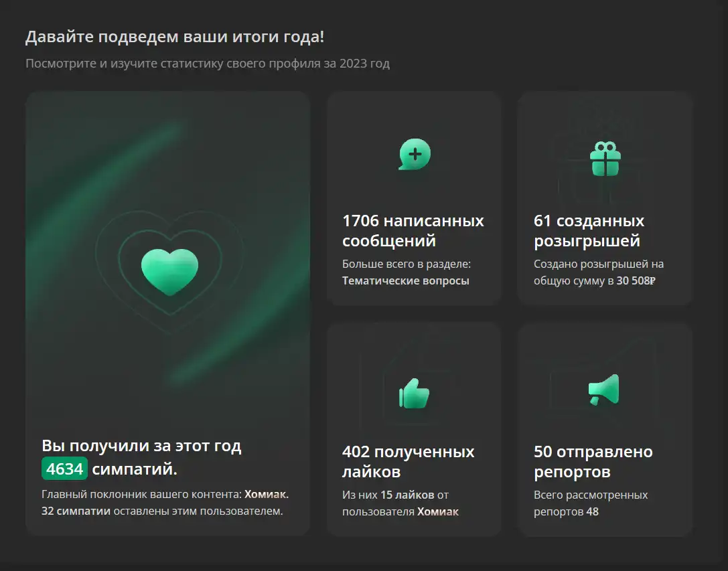The height and width of the screenshot is (571, 728).
Task: Click the megaphone reports icon
Action: click(x=604, y=390)
